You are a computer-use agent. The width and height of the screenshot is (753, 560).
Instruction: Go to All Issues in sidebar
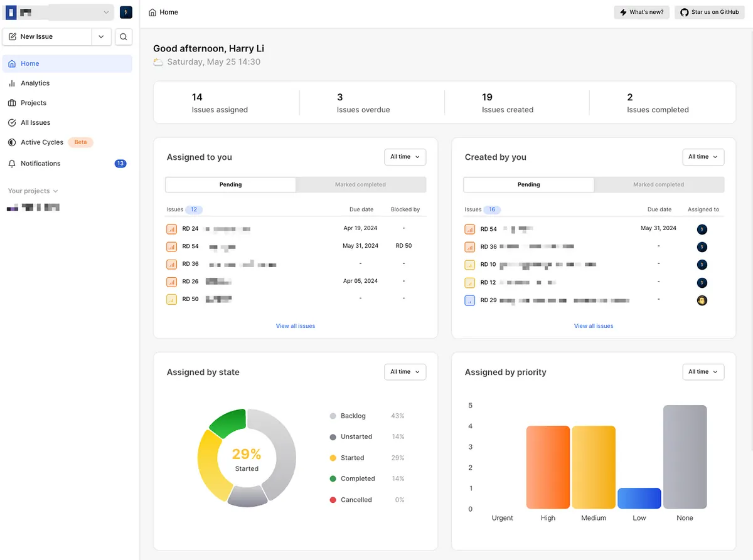click(35, 123)
